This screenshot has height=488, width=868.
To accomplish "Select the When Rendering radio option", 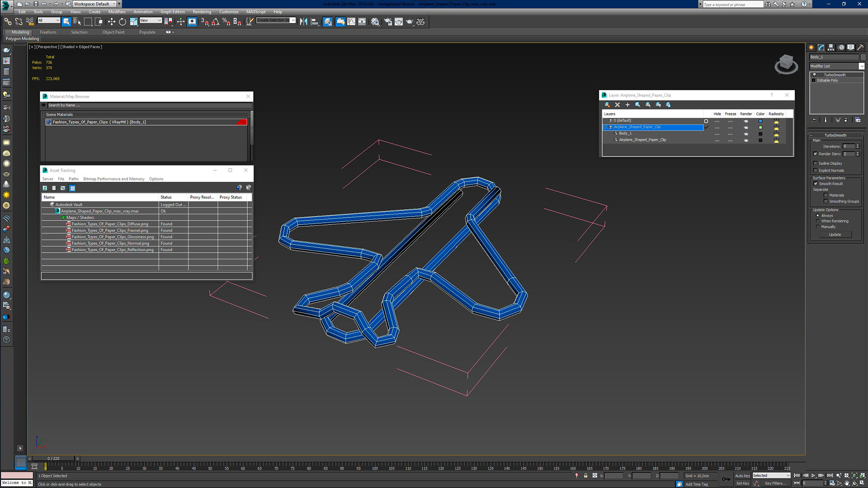I will click(x=817, y=221).
